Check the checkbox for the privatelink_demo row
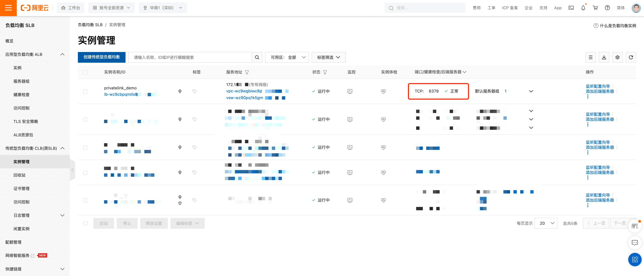Screen dimensions: 644x276 coord(85,91)
